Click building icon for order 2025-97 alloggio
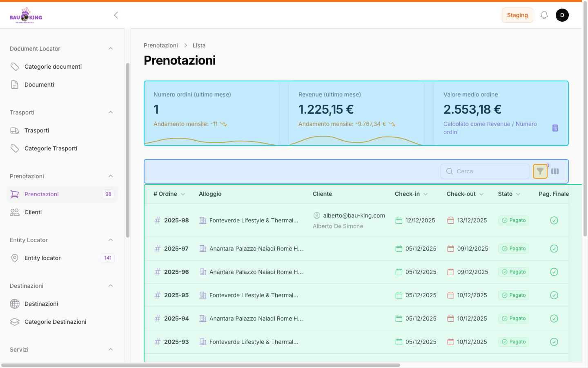Viewport: 588px width, 368px height. tap(203, 249)
